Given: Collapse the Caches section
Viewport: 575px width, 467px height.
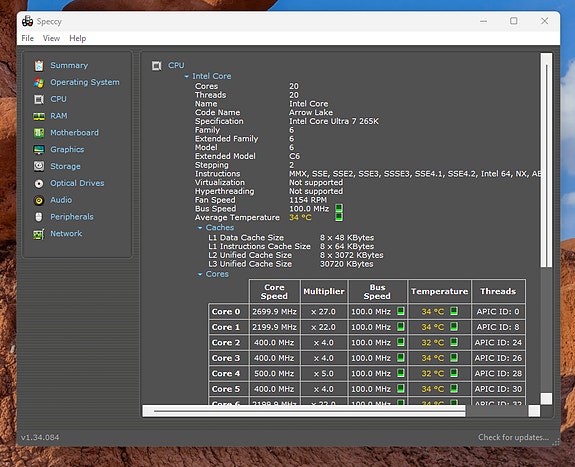Looking at the screenshot, I should (x=200, y=228).
